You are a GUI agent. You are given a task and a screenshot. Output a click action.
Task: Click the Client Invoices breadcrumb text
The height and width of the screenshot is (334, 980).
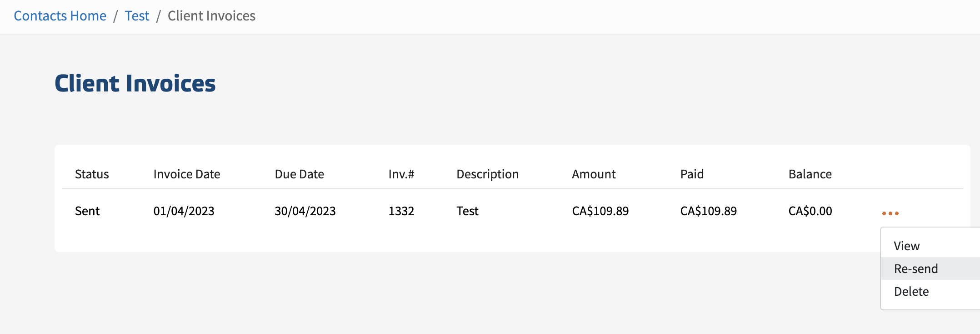click(211, 16)
